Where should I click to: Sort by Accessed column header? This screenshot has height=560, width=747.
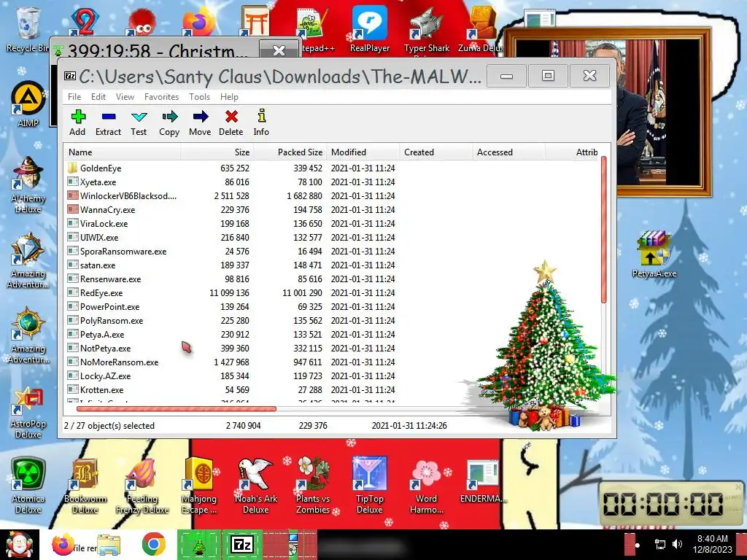point(508,152)
